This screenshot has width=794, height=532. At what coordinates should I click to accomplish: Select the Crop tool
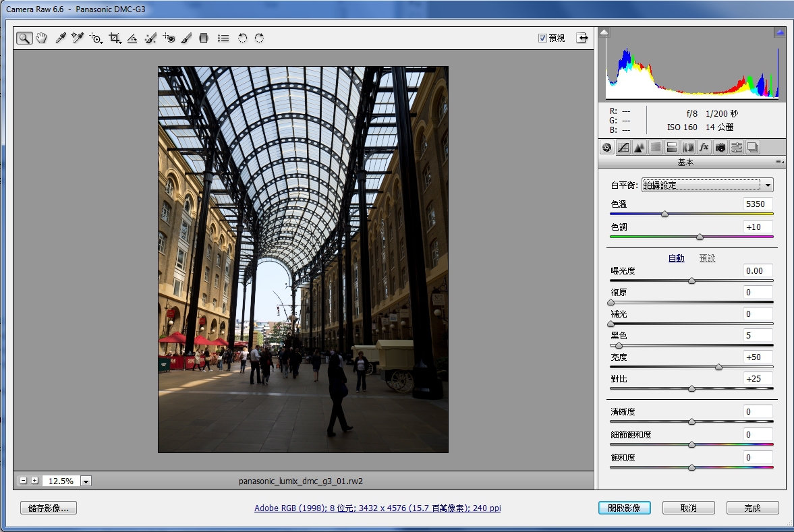tap(115, 38)
